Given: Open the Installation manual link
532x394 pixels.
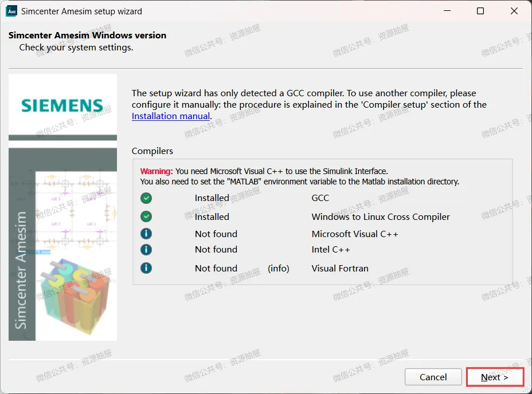Looking at the screenshot, I should click(x=171, y=116).
